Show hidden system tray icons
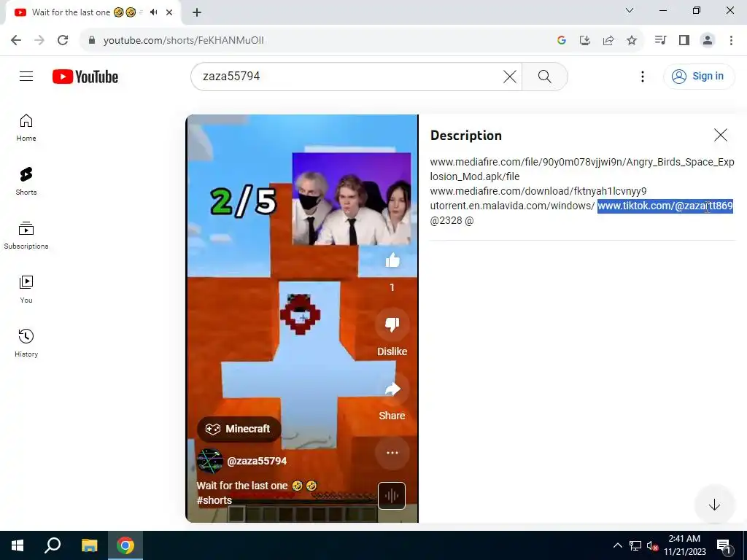This screenshot has height=560, width=747. pyautogui.click(x=617, y=545)
